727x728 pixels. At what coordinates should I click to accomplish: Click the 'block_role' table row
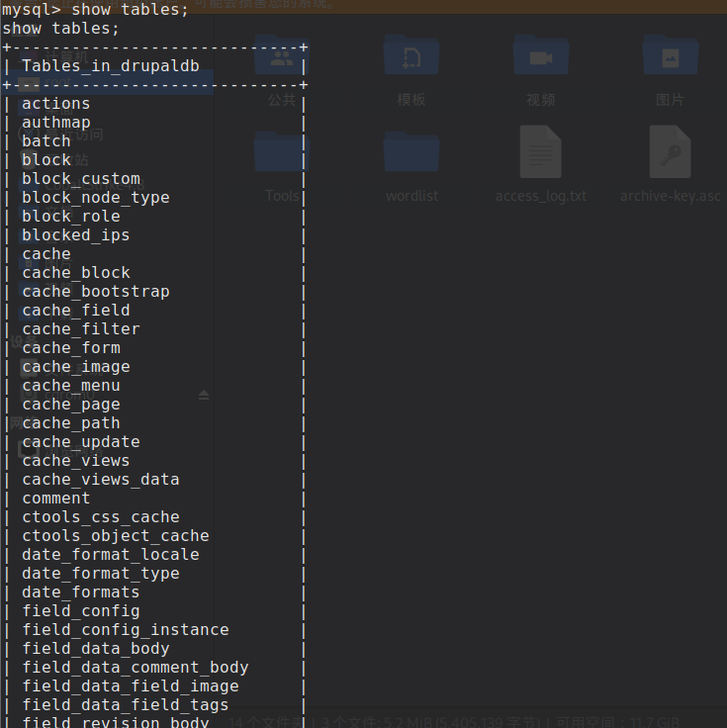154,217
